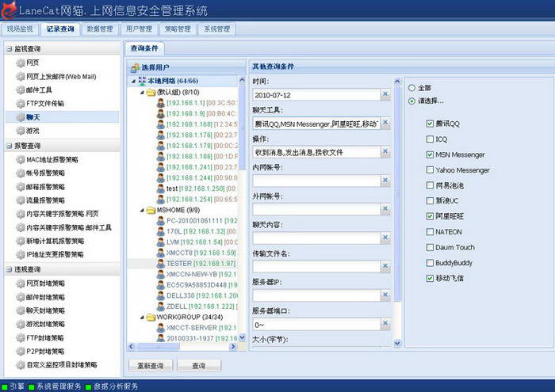Open 网页上发邮件(Web Mail) query

[61, 77]
